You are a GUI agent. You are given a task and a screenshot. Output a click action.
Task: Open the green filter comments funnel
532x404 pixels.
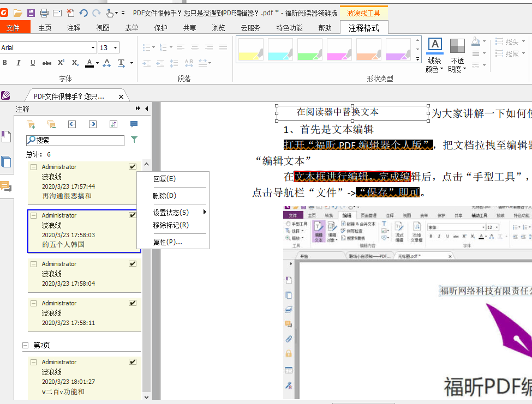134,140
